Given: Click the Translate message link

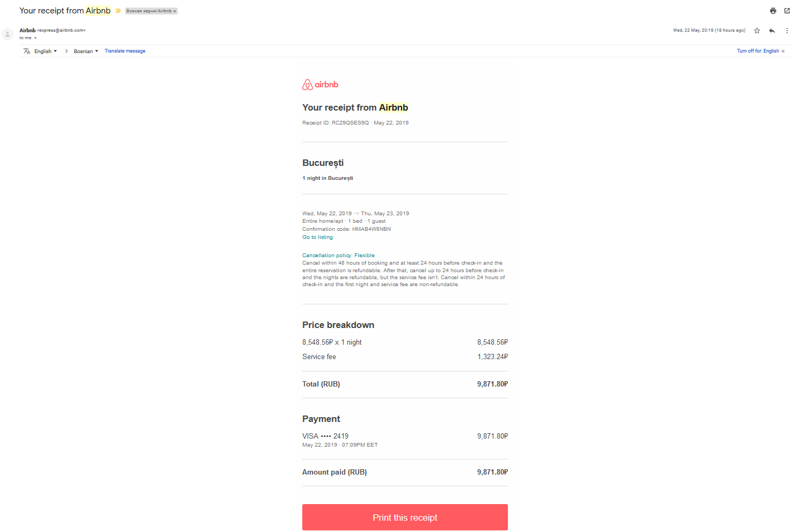Looking at the screenshot, I should (x=125, y=51).
